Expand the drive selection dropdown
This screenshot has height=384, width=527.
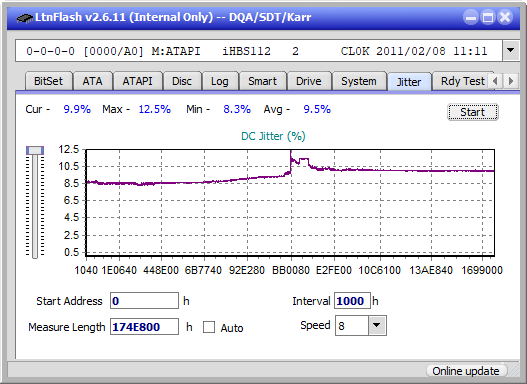click(x=511, y=51)
